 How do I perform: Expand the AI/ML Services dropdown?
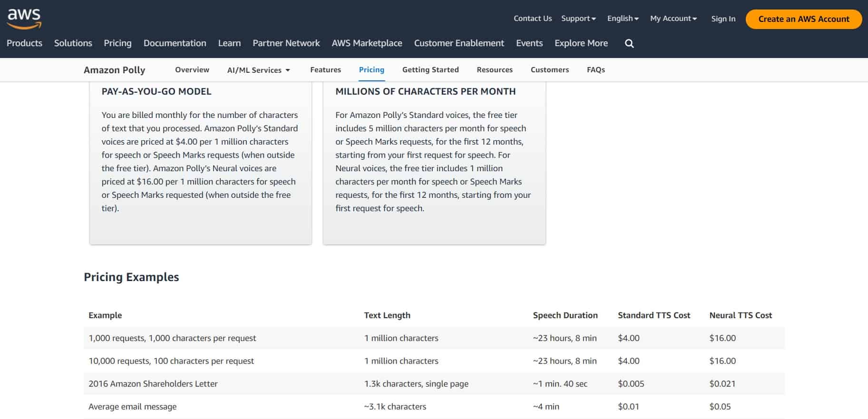coord(259,70)
